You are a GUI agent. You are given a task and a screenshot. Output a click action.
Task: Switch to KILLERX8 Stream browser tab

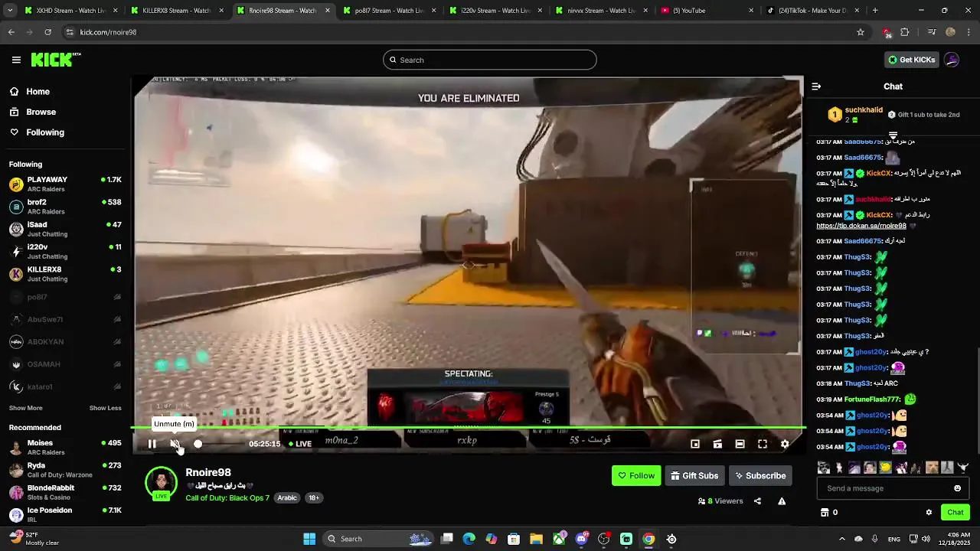[x=177, y=11]
